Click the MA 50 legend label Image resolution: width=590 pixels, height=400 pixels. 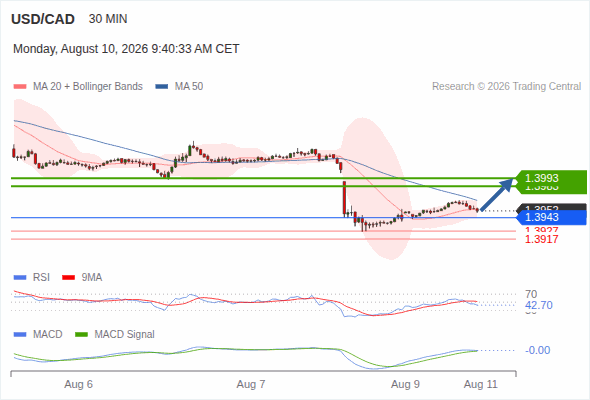(x=189, y=87)
